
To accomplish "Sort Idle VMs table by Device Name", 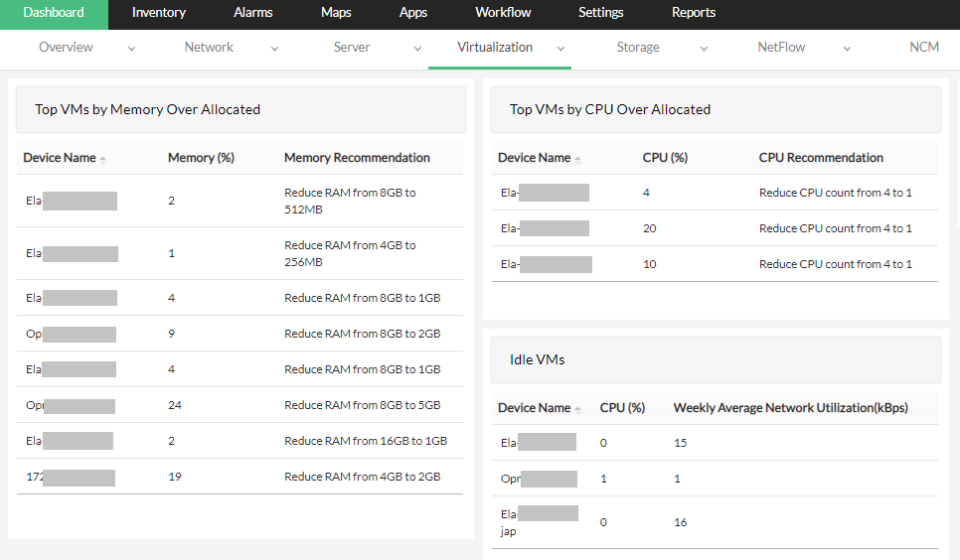I will 535,408.
